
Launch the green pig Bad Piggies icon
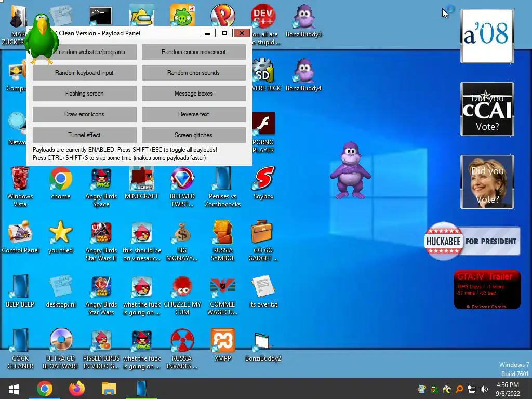coord(182,16)
